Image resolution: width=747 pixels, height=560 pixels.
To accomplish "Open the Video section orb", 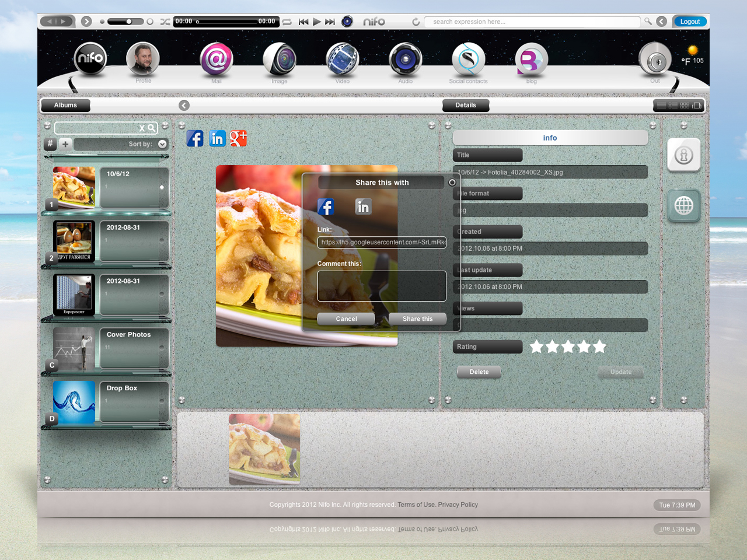I will (x=343, y=59).
